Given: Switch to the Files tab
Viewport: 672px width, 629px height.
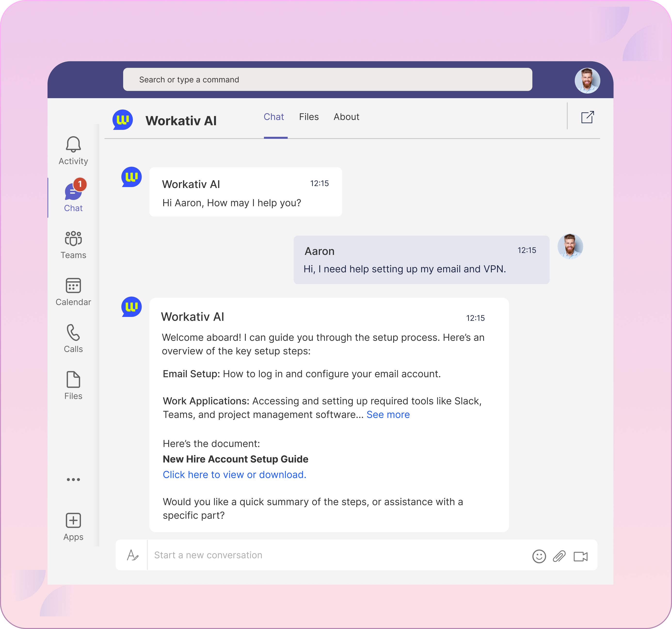Looking at the screenshot, I should [x=309, y=117].
